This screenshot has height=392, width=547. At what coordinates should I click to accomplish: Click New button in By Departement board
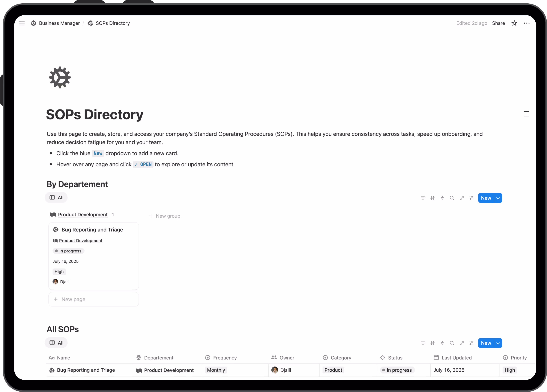(x=486, y=198)
